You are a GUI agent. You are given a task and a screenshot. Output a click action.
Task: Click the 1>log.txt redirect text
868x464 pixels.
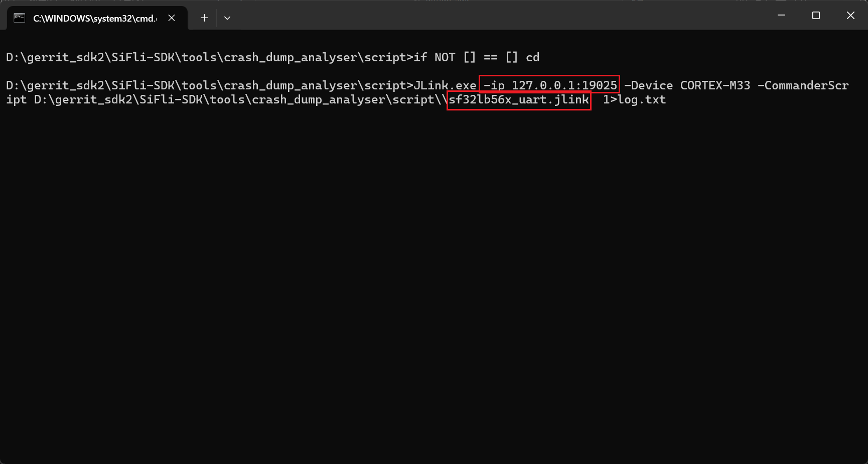pyautogui.click(x=634, y=99)
